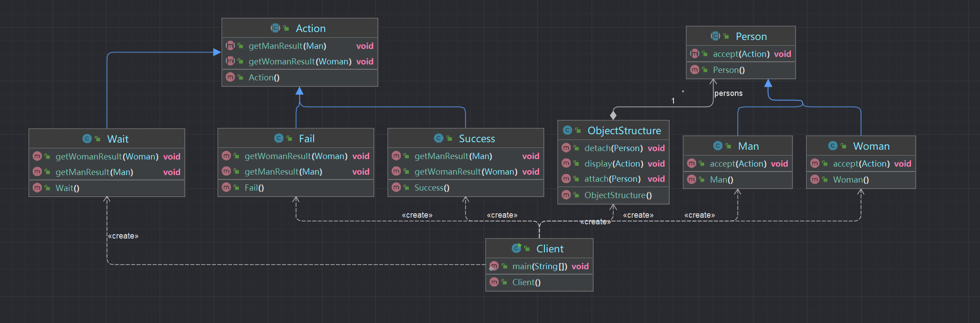Click the persons association label
980x323 pixels.
click(x=728, y=93)
